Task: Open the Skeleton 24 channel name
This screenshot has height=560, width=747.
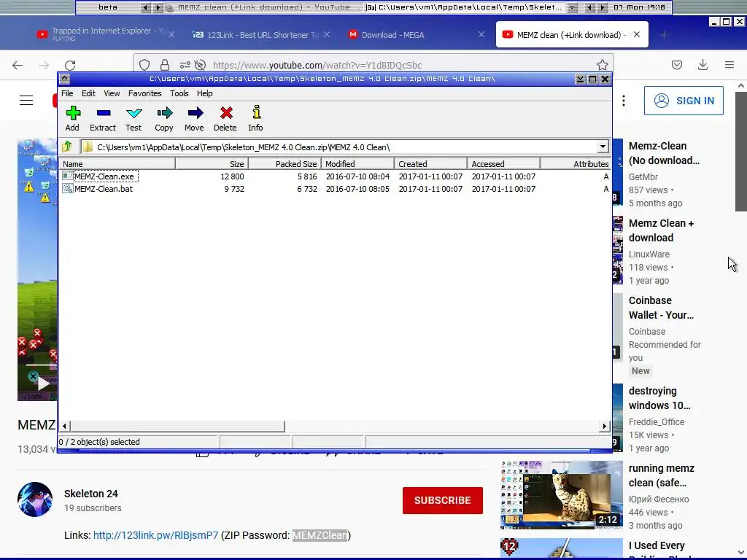Action: click(91, 494)
